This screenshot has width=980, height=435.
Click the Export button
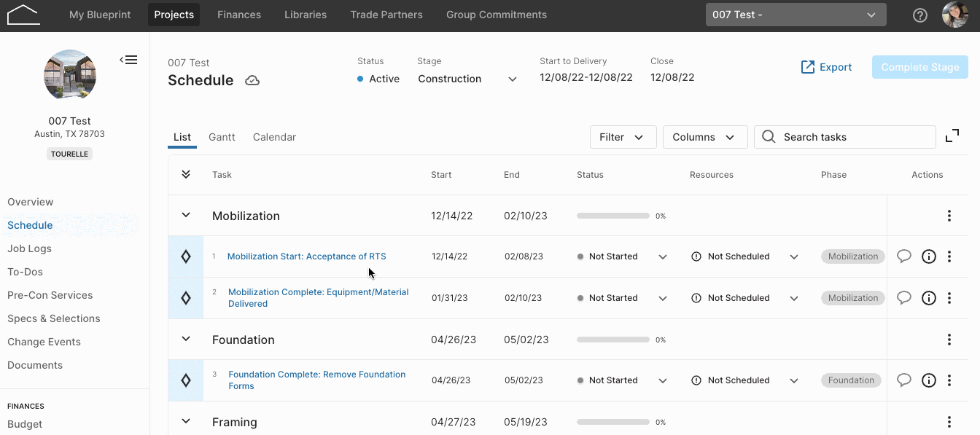point(826,67)
